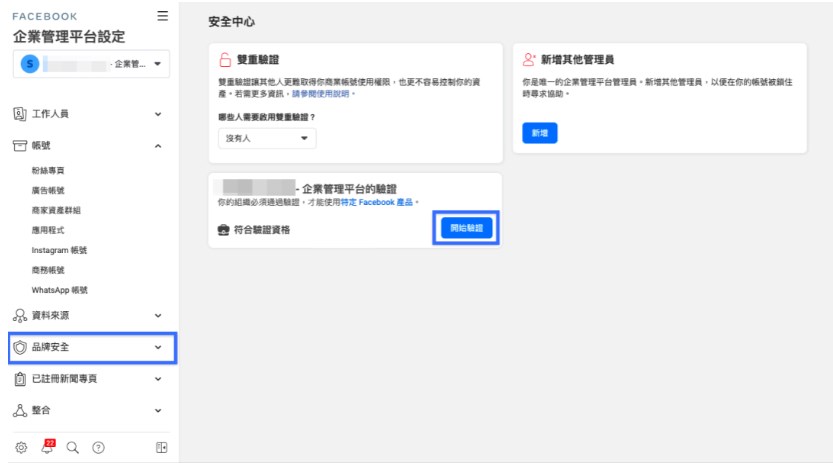Click the 資料來源 data sources icon

pos(20,315)
